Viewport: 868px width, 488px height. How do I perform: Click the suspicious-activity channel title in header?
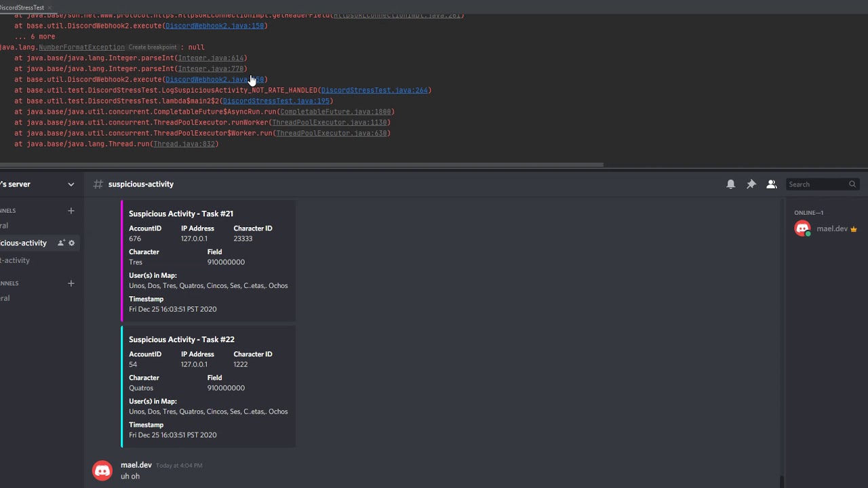(140, 184)
